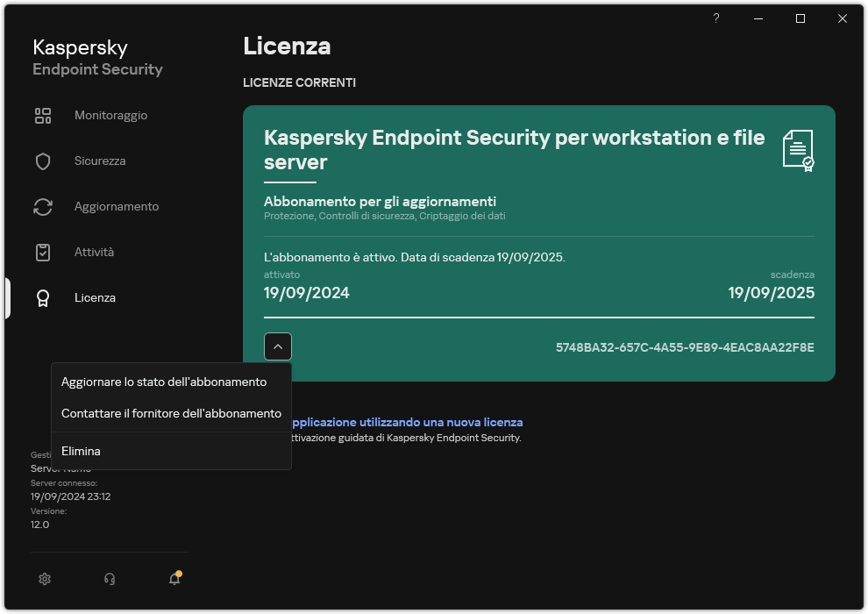The image size is (868, 614).
Task: Open the Attività section
Action: pyautogui.click(x=93, y=252)
